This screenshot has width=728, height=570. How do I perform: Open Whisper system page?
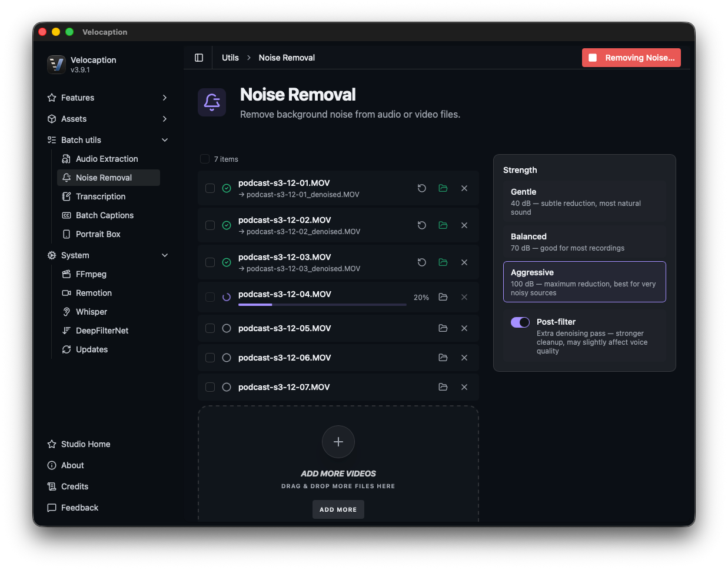coord(108,312)
